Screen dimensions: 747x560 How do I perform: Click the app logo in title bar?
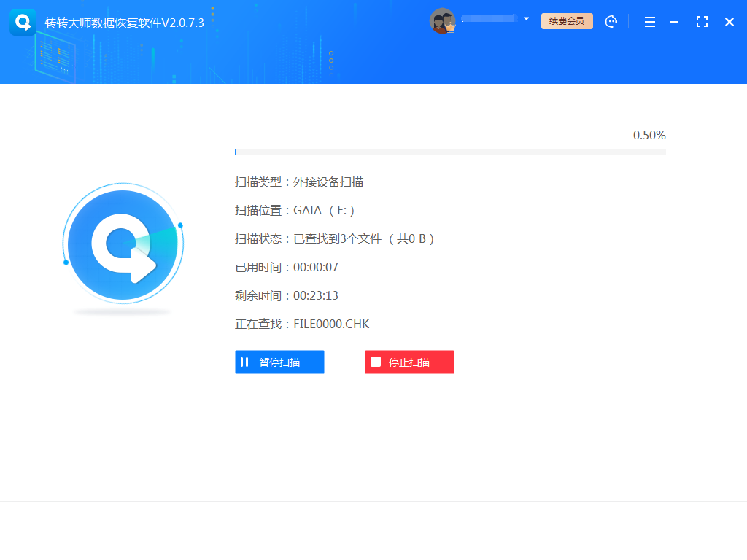(x=23, y=22)
